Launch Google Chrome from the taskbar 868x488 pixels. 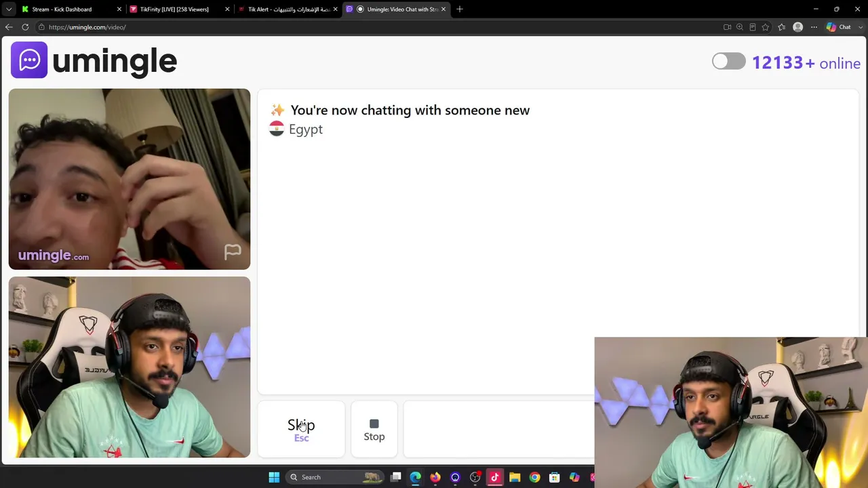tap(534, 477)
